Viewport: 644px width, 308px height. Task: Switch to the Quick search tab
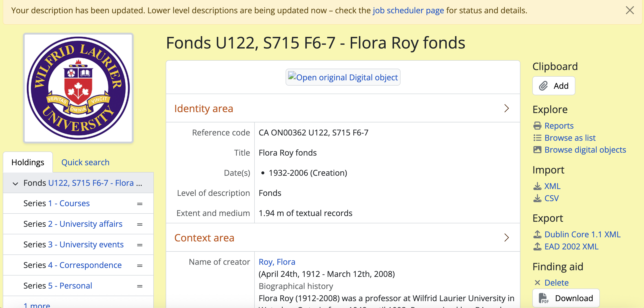coord(85,162)
